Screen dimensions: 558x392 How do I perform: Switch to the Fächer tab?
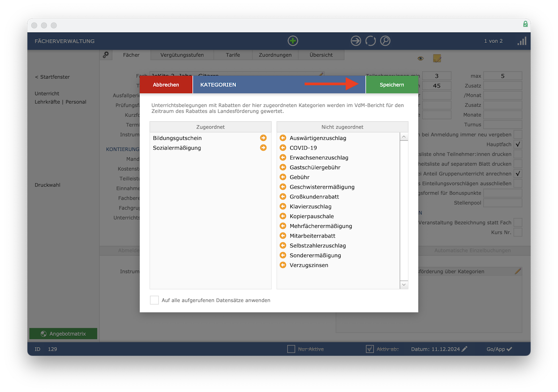tap(131, 55)
